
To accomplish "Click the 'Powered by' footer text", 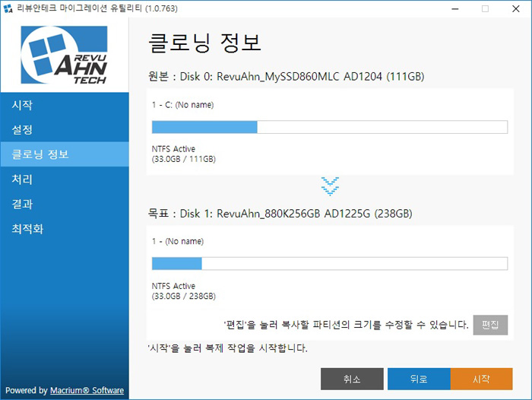I will pyautogui.click(x=27, y=390).
